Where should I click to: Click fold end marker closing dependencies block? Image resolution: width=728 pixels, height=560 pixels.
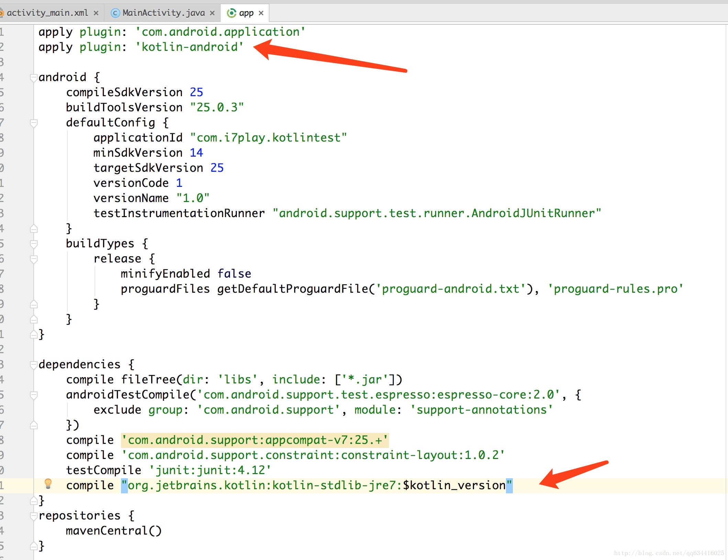click(34, 501)
